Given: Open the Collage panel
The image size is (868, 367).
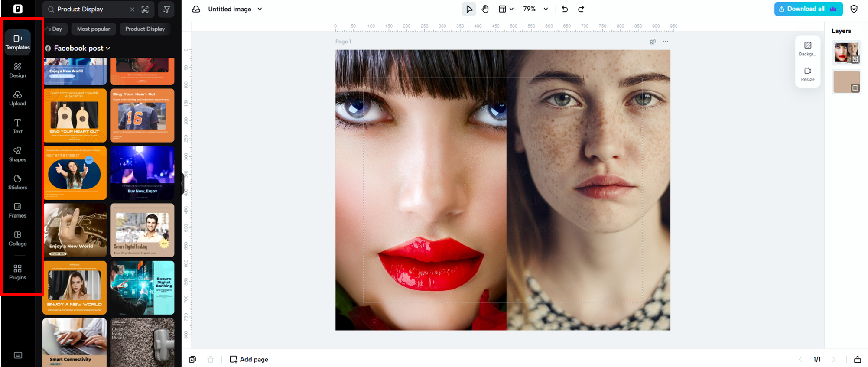Looking at the screenshot, I should 17,238.
